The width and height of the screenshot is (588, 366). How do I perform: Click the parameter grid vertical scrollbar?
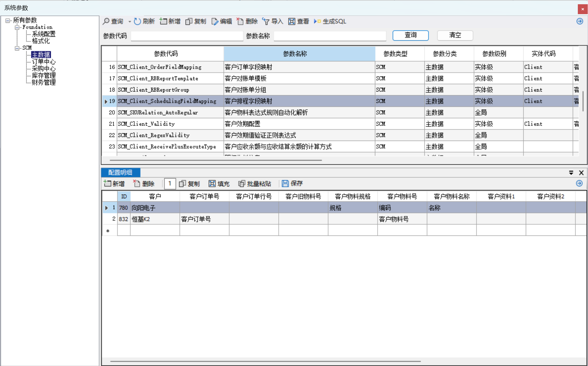583,101
